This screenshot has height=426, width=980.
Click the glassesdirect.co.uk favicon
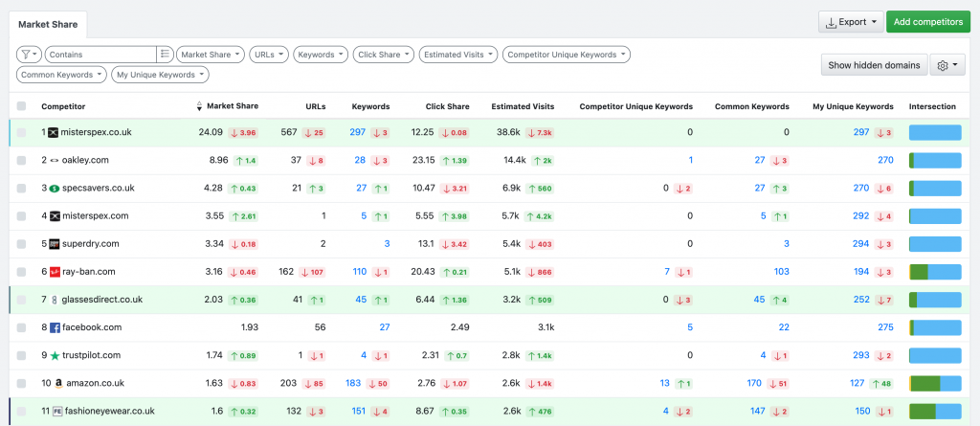click(x=55, y=300)
